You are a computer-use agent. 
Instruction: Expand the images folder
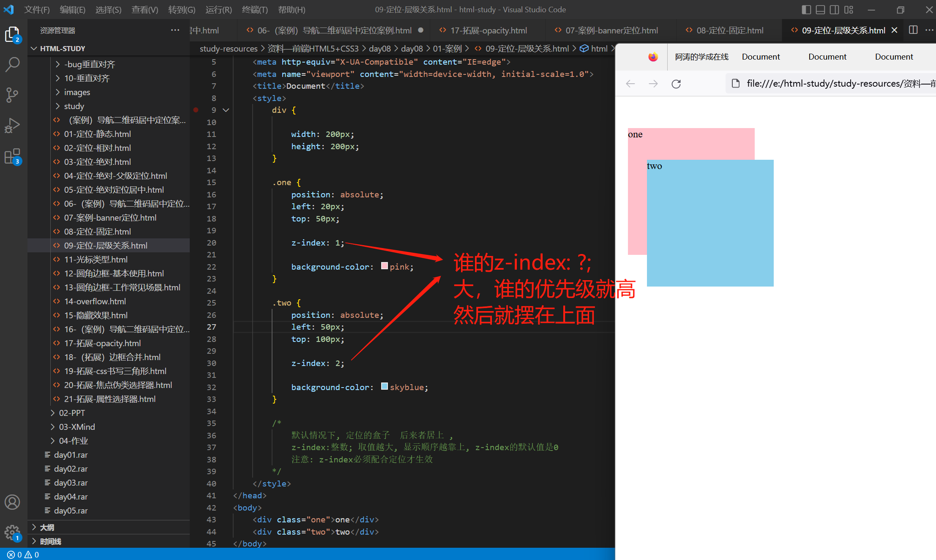click(77, 92)
